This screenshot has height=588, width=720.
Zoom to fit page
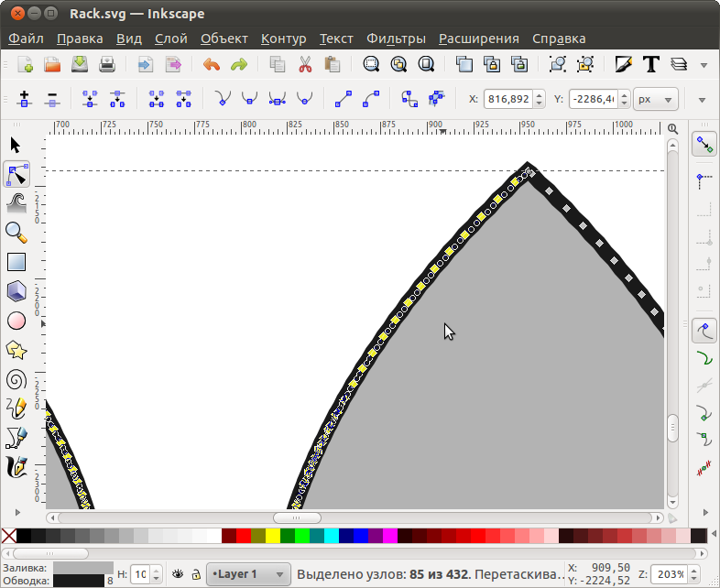coord(426,64)
